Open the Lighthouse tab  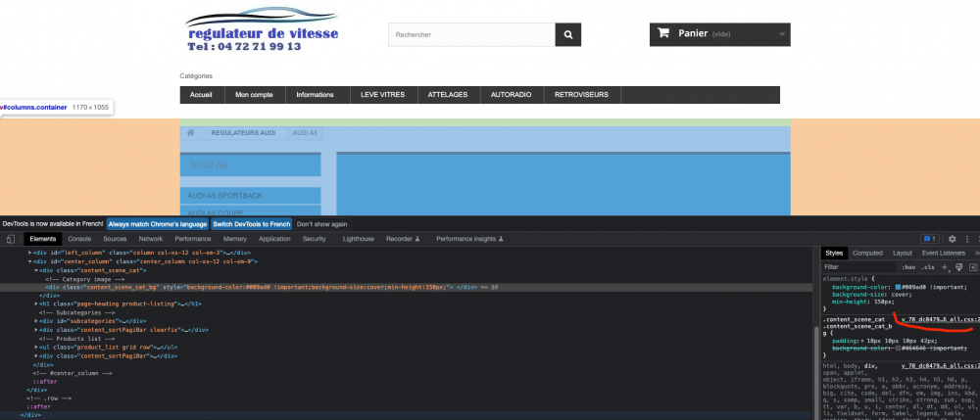coord(359,239)
